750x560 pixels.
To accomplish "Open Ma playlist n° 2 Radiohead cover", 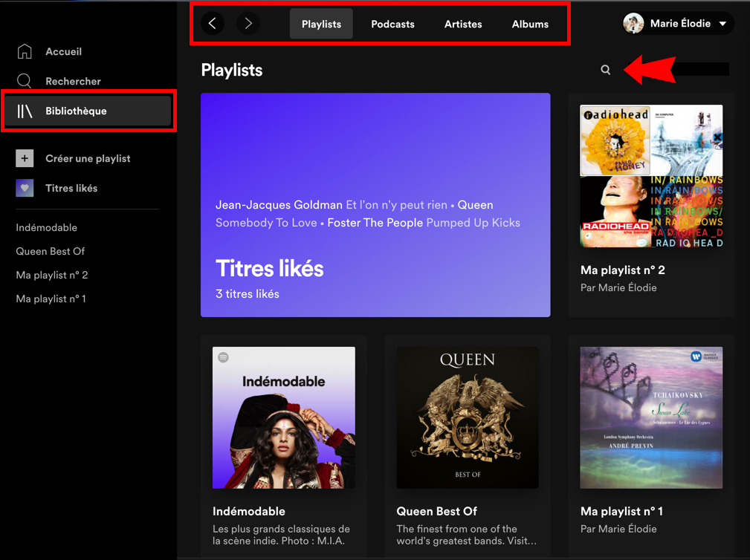I will pyautogui.click(x=651, y=176).
